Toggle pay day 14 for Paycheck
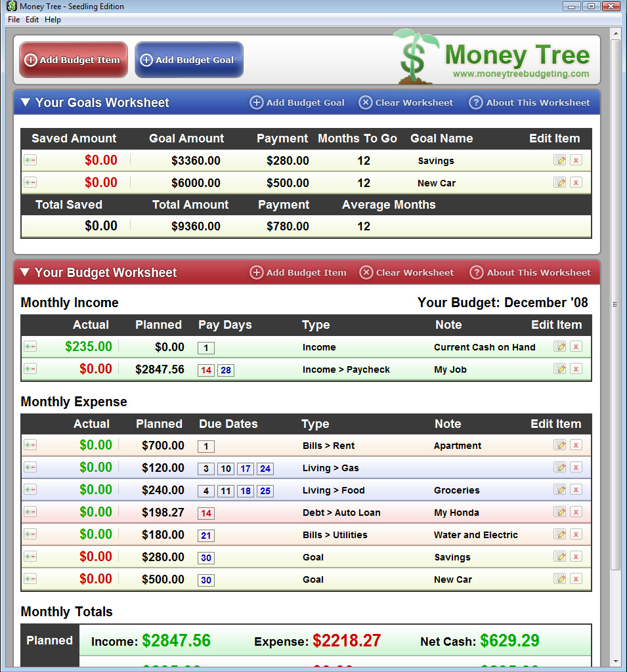The height and width of the screenshot is (672, 627). pyautogui.click(x=206, y=370)
